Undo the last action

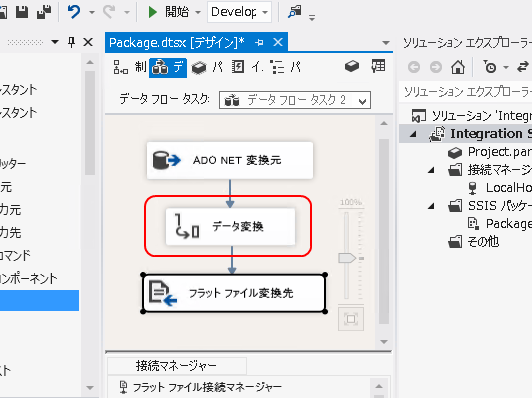click(x=74, y=12)
